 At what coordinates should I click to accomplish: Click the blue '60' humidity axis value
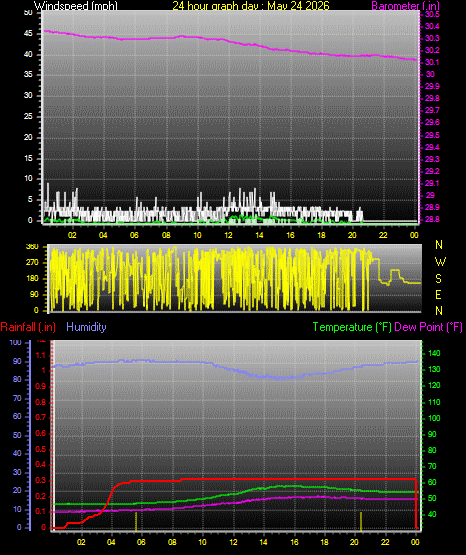17,416
